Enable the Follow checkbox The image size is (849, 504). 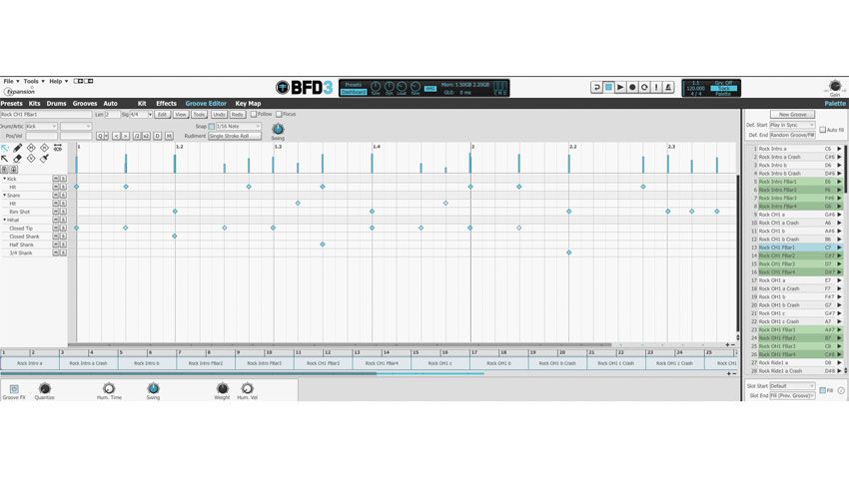coord(254,114)
